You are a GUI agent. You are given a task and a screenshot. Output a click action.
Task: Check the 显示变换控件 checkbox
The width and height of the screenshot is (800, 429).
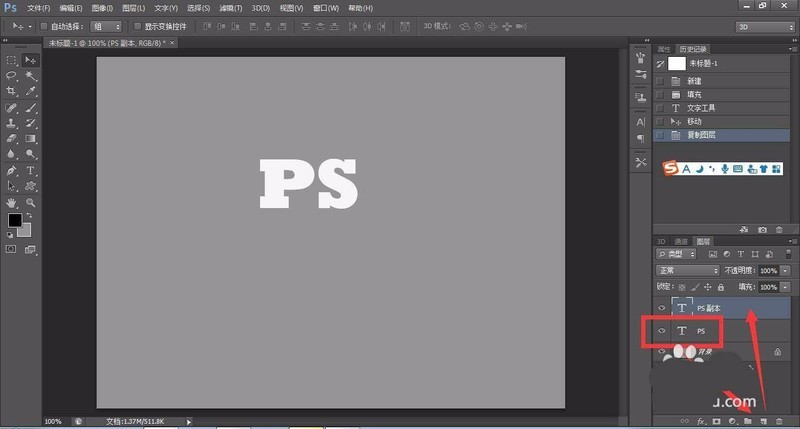[137, 25]
